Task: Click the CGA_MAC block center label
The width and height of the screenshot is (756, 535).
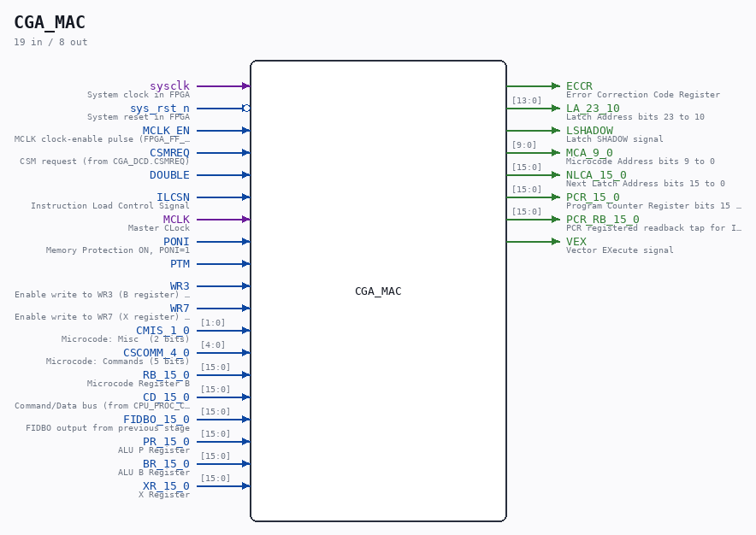Action: (x=378, y=291)
